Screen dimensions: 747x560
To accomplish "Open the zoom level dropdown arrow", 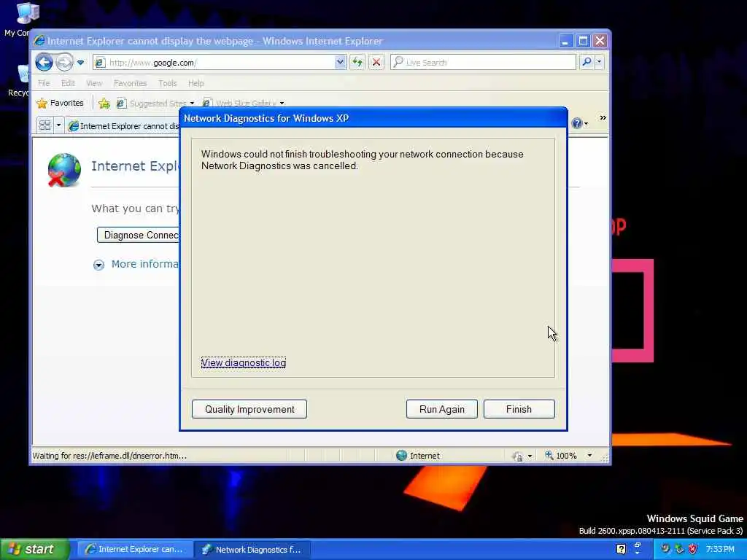I will click(589, 456).
